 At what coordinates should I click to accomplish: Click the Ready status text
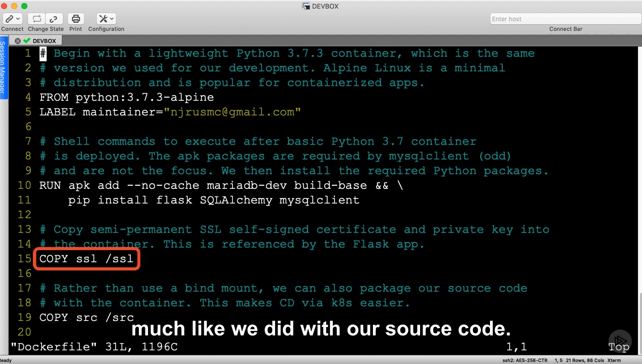click(6, 360)
